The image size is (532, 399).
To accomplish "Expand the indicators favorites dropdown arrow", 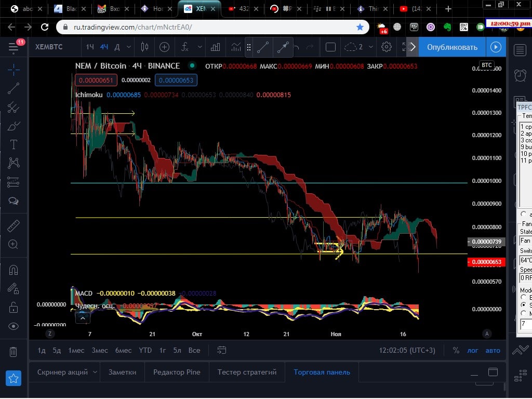I will click(x=199, y=47).
